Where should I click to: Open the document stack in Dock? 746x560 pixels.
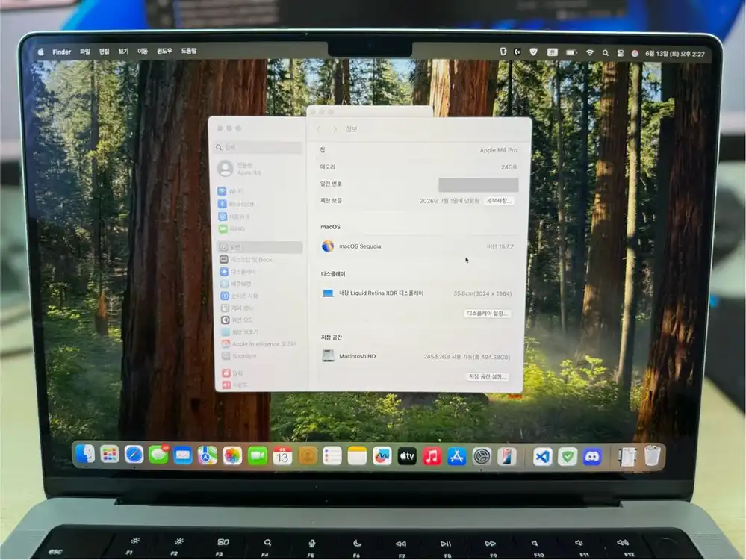coord(627,457)
